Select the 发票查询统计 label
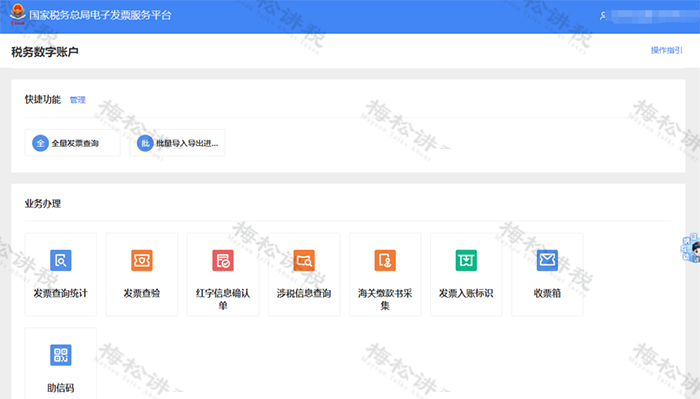 (x=61, y=293)
